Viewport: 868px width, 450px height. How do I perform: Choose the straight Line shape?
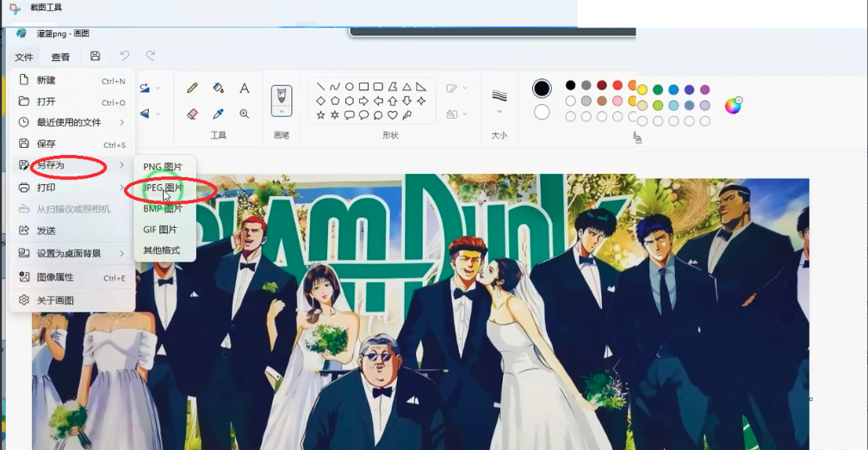click(x=320, y=87)
